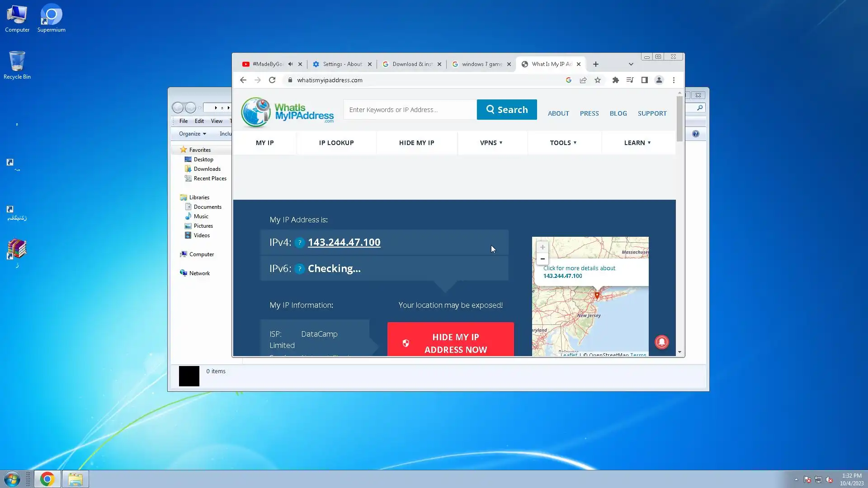This screenshot has width=868, height=488.
Task: Open the Organize dropdown in Explorer
Action: click(x=192, y=134)
